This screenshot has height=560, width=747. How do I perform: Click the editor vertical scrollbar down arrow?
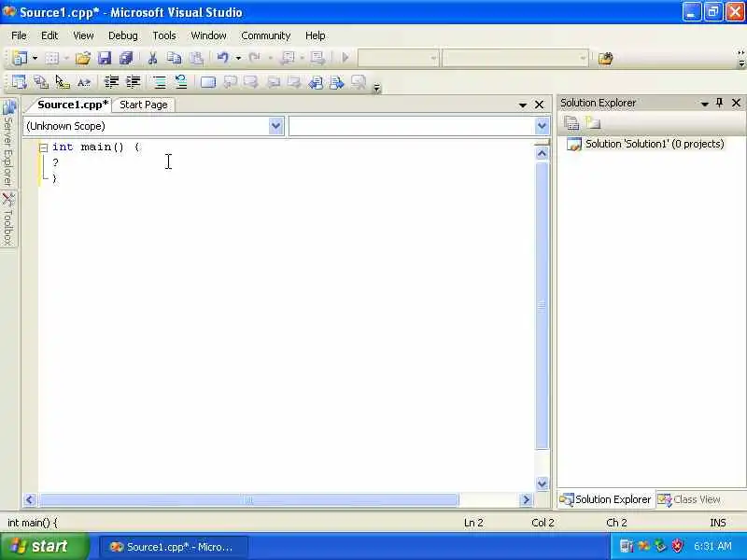pyautogui.click(x=542, y=483)
